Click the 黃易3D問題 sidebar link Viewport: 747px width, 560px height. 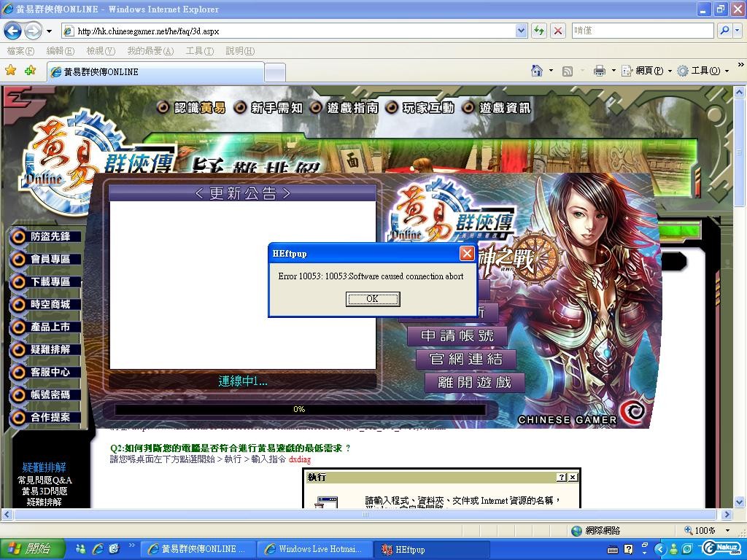(44, 491)
